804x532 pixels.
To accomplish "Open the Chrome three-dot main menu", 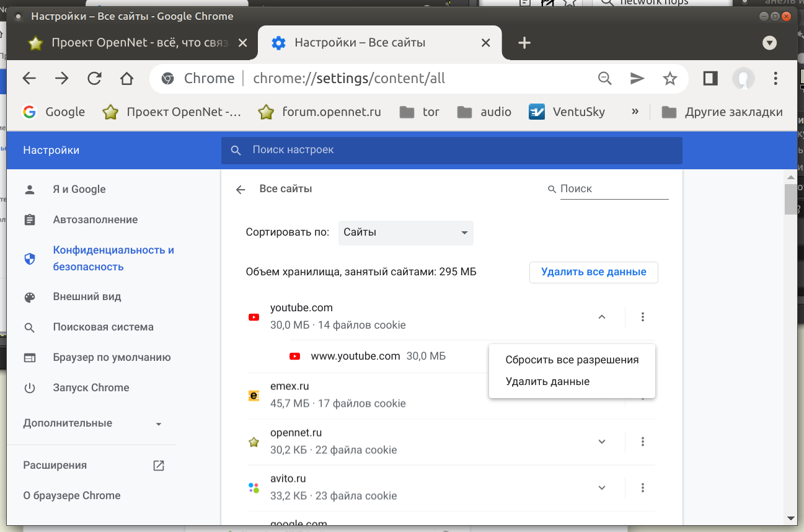I will point(775,78).
